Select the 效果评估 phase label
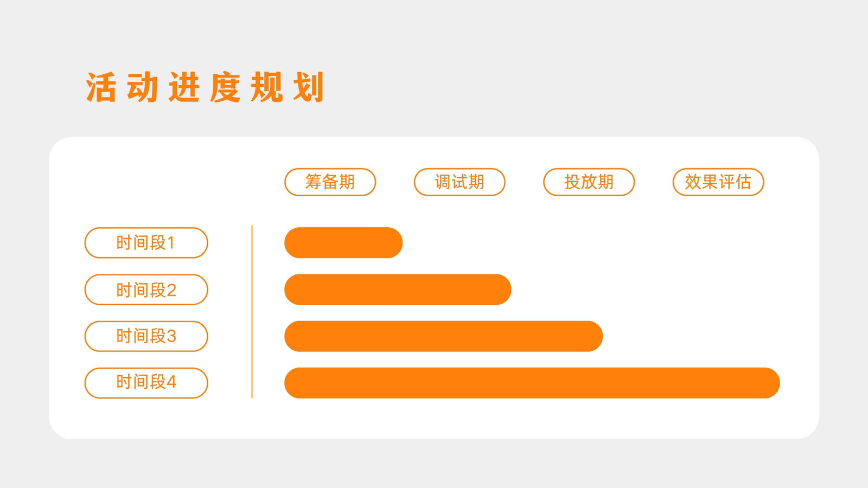Screen dimensions: 868x488 click(718, 182)
